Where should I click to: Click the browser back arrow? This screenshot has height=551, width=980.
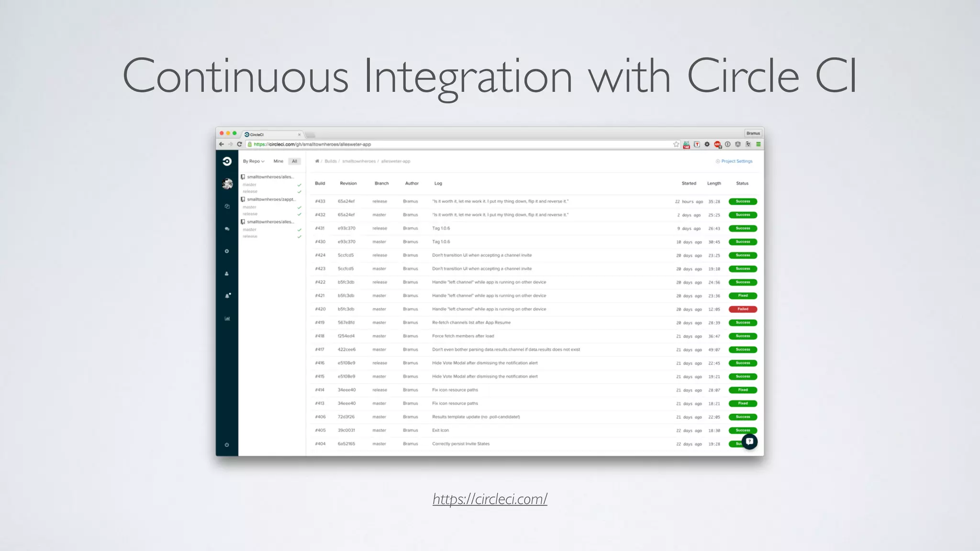coord(221,144)
